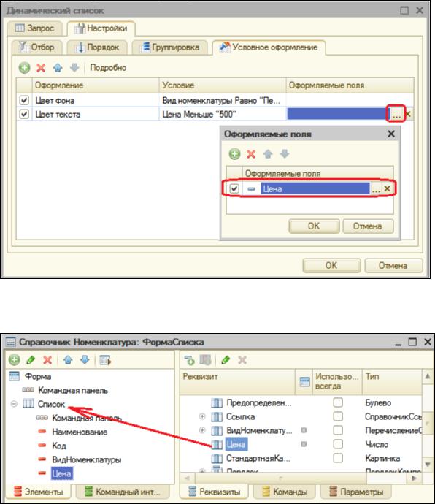The height and width of the screenshot is (504, 435).
Task: Open ellipsis chooser next to Цена in popup
Action: [x=376, y=189]
